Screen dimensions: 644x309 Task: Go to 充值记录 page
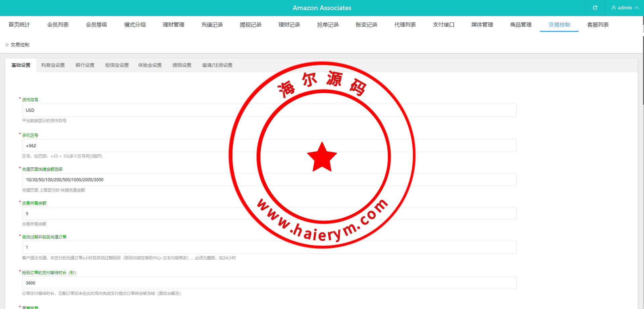[x=212, y=24]
